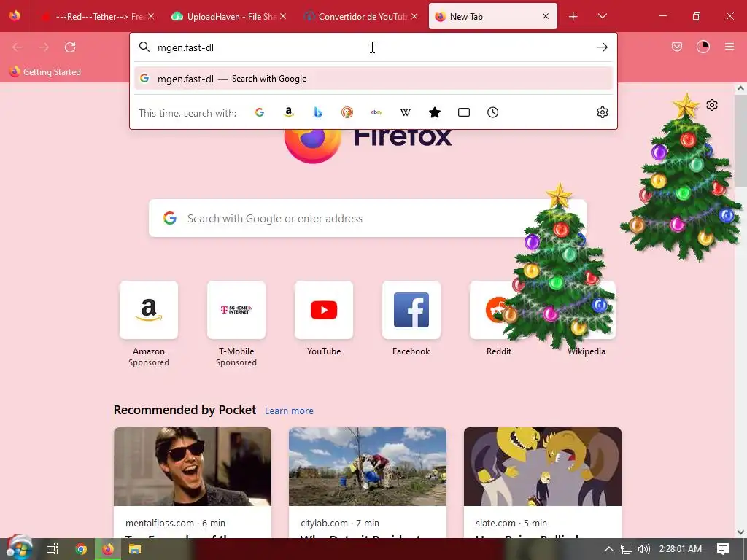Viewport: 747px width, 560px height.
Task: Search this time with eBay icon
Action: [x=376, y=112]
